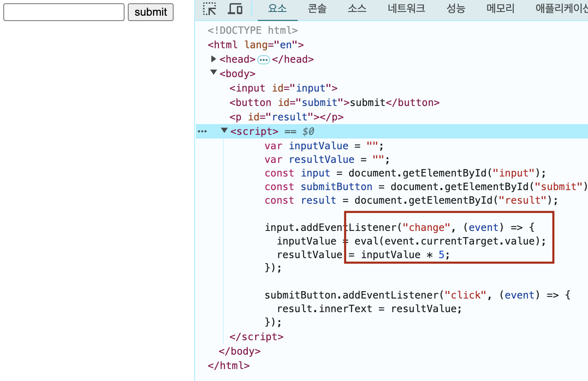This screenshot has width=588, height=381.
Task: Open the 네트워크 (Network) tab
Action: (x=406, y=9)
